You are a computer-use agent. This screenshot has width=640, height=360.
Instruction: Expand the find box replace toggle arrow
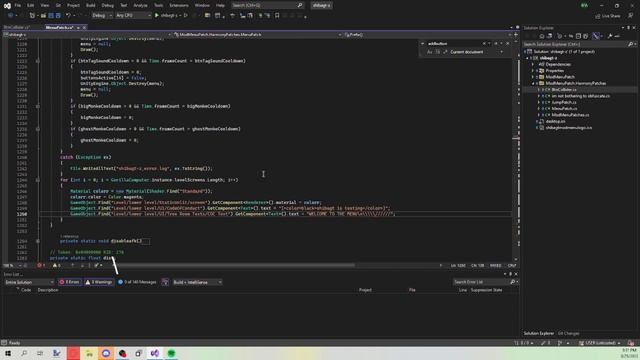[x=422, y=43]
